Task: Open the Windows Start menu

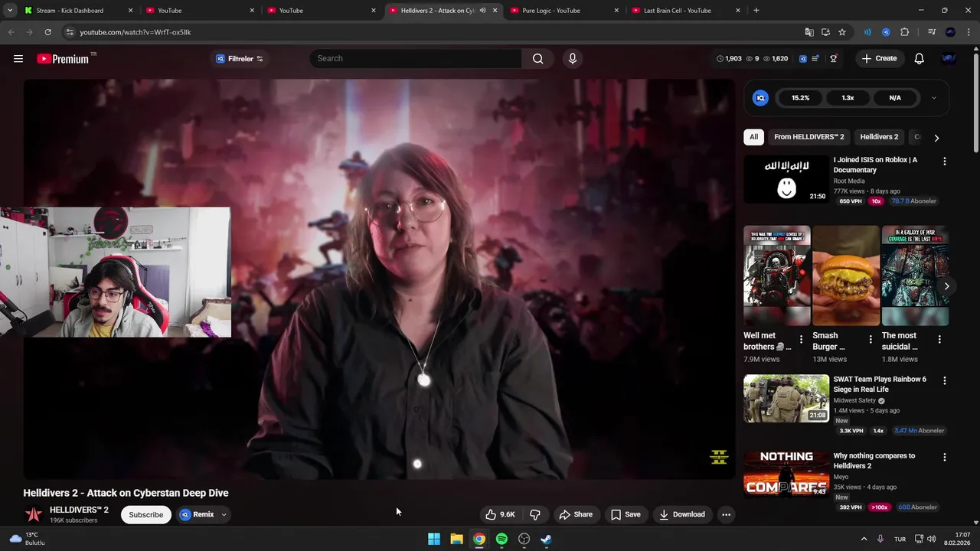Action: pos(434,539)
